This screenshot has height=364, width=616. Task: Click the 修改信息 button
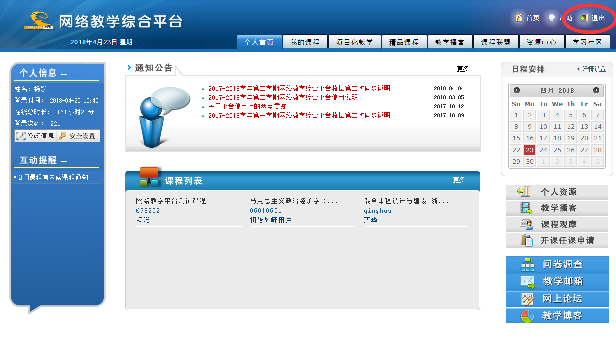[35, 136]
